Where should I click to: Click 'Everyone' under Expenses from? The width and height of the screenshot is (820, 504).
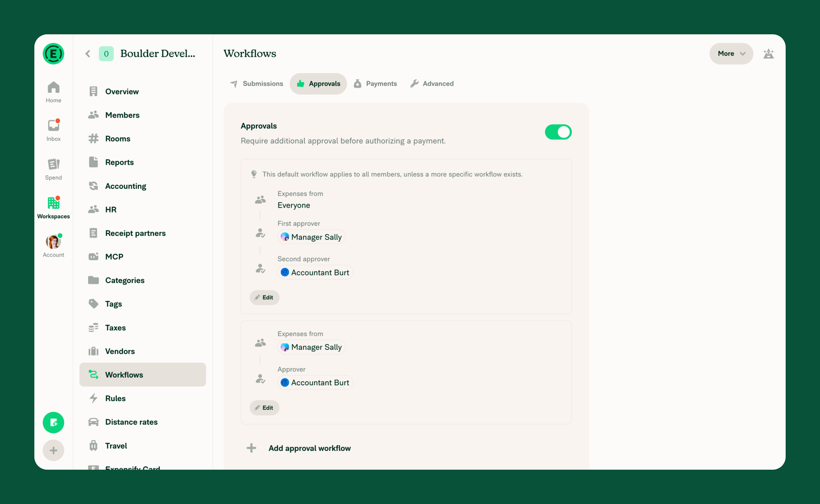294,205
